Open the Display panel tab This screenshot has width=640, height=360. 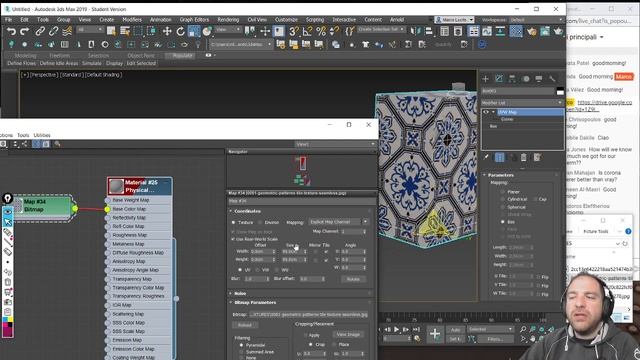coord(539,79)
